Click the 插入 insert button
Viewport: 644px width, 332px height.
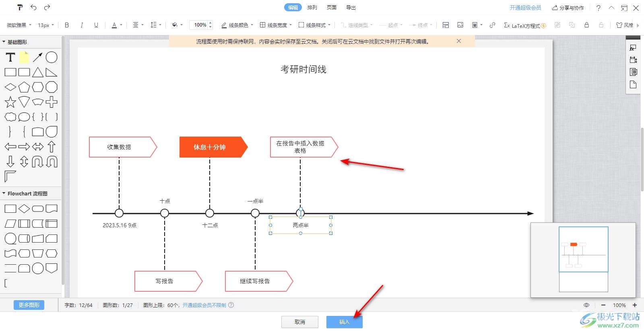(345, 322)
